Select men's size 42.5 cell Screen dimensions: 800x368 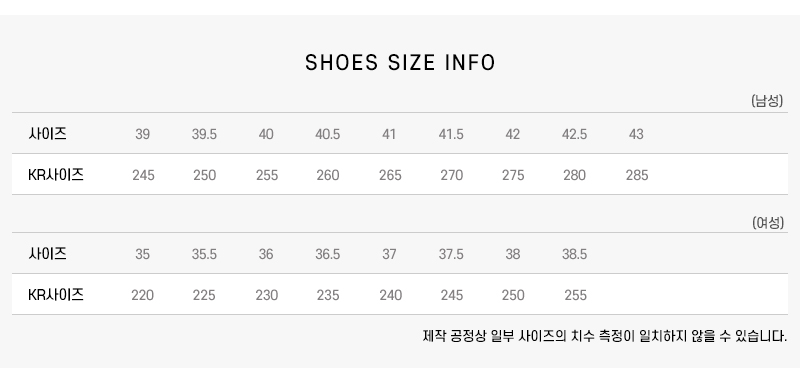(x=574, y=134)
